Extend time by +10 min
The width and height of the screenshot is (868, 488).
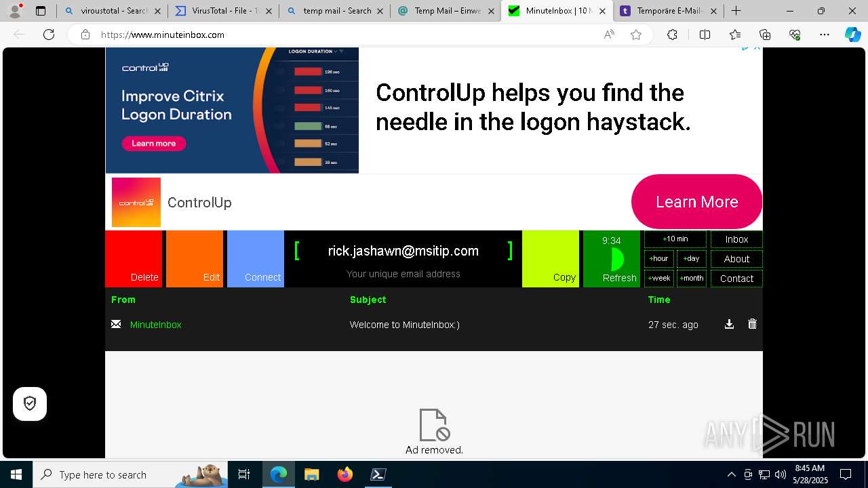[x=675, y=239]
